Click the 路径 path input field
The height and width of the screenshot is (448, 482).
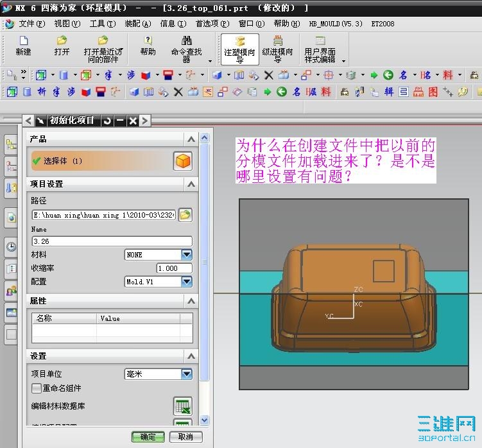tap(104, 215)
